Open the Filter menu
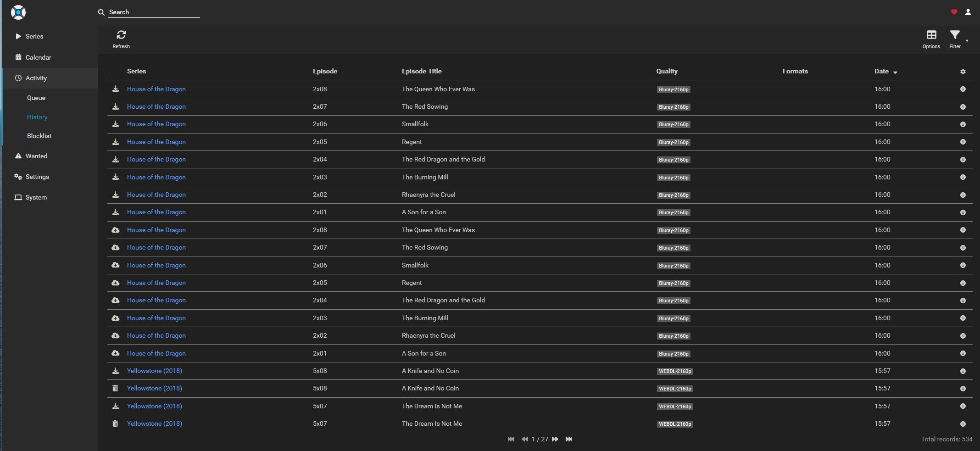 (x=955, y=39)
